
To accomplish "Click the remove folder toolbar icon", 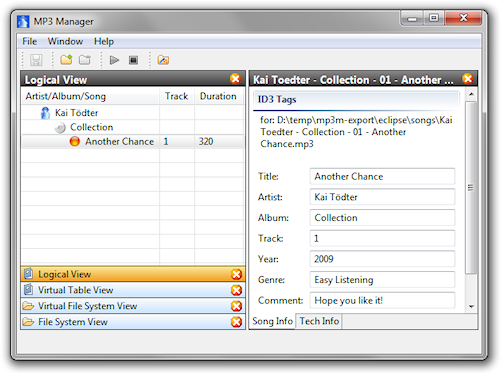I will point(85,60).
